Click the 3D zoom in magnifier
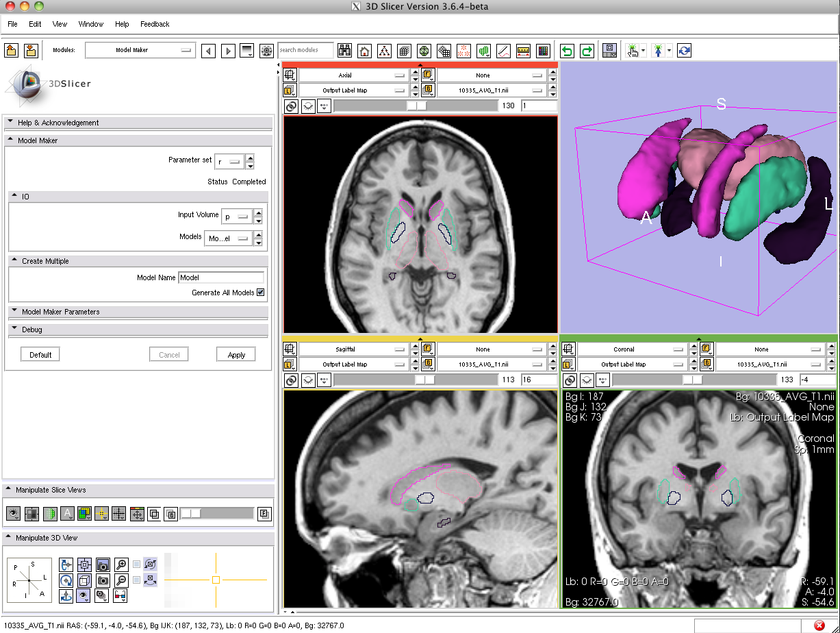The height and width of the screenshot is (633, 840). click(121, 564)
